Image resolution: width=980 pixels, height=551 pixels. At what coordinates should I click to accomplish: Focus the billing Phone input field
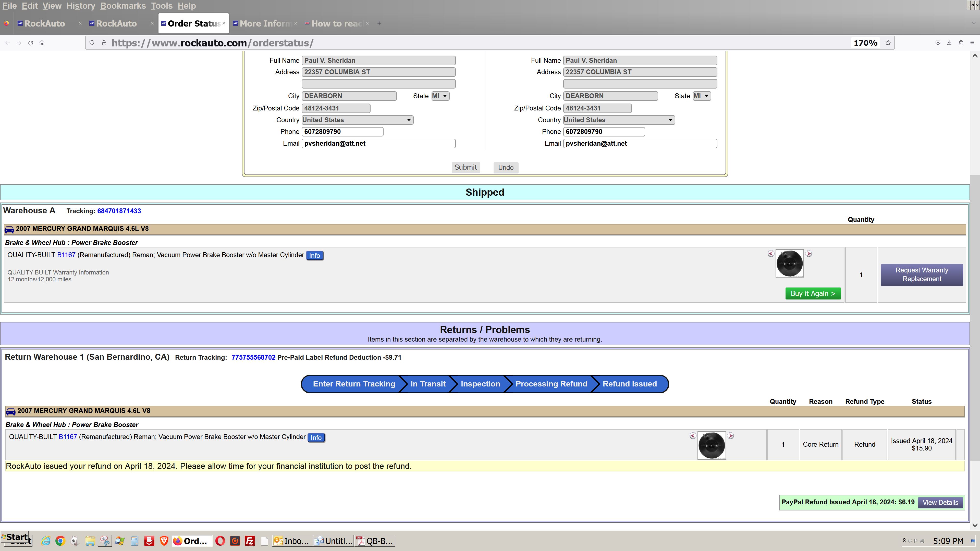(342, 132)
